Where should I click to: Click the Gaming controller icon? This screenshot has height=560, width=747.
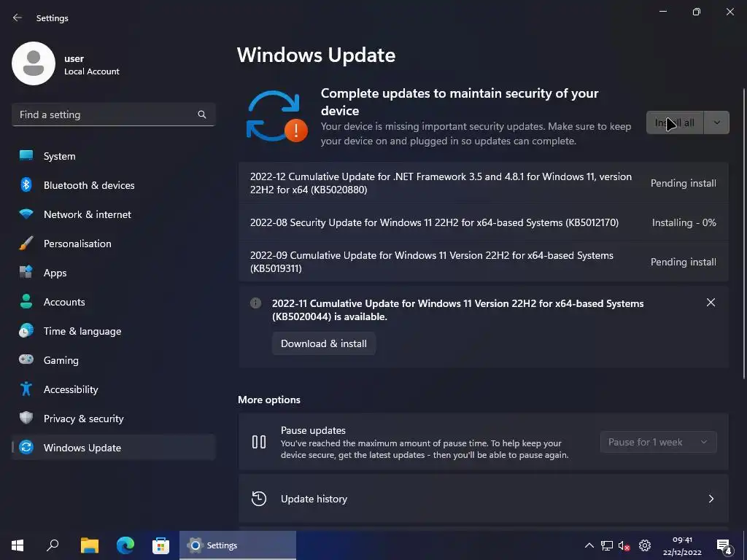26,359
